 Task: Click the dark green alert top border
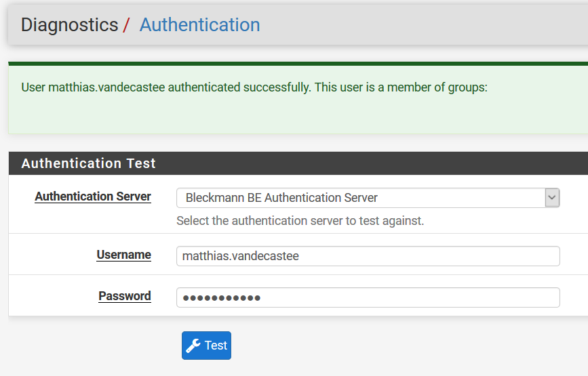coord(298,64)
